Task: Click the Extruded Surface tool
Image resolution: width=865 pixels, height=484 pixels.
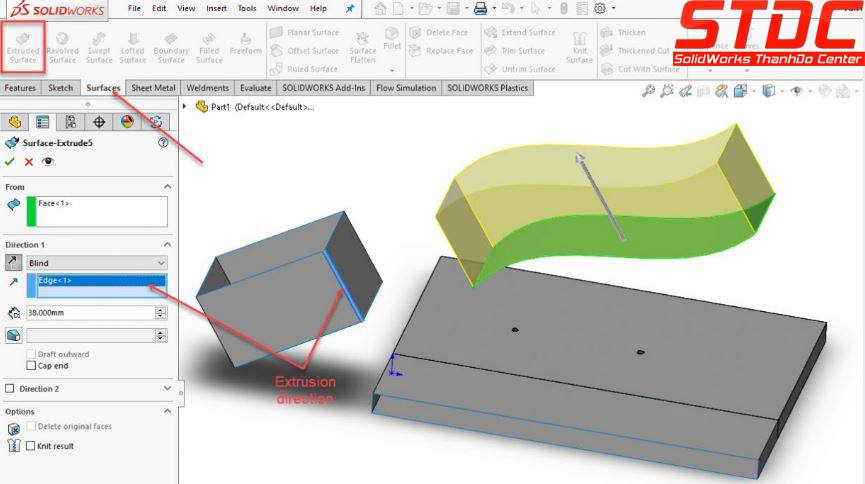Action: [23, 47]
